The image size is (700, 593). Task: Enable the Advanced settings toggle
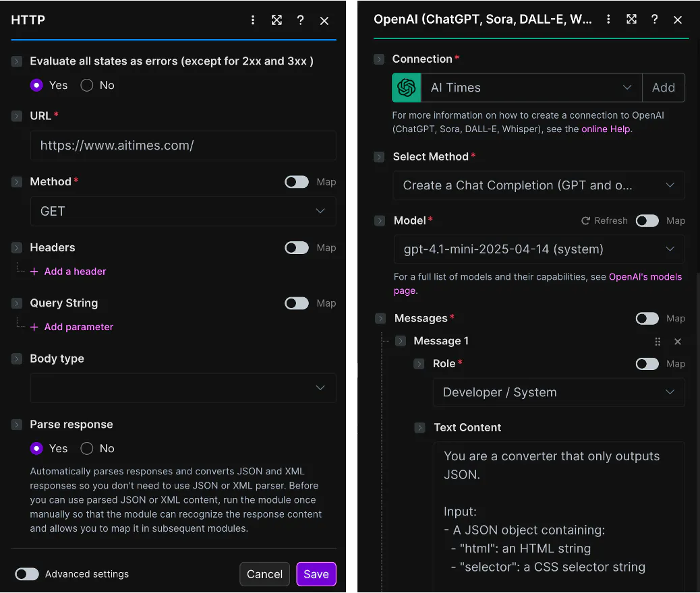pos(27,574)
